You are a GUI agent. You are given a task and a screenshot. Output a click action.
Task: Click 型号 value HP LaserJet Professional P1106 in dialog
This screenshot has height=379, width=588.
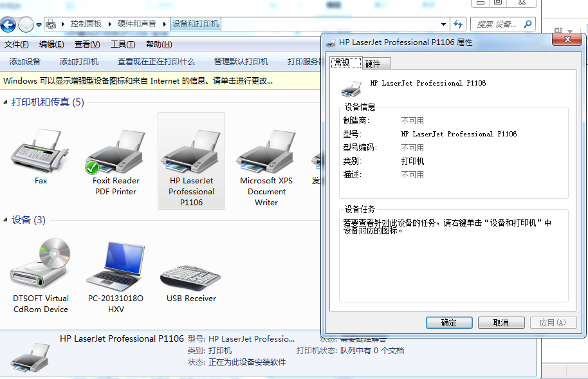459,134
